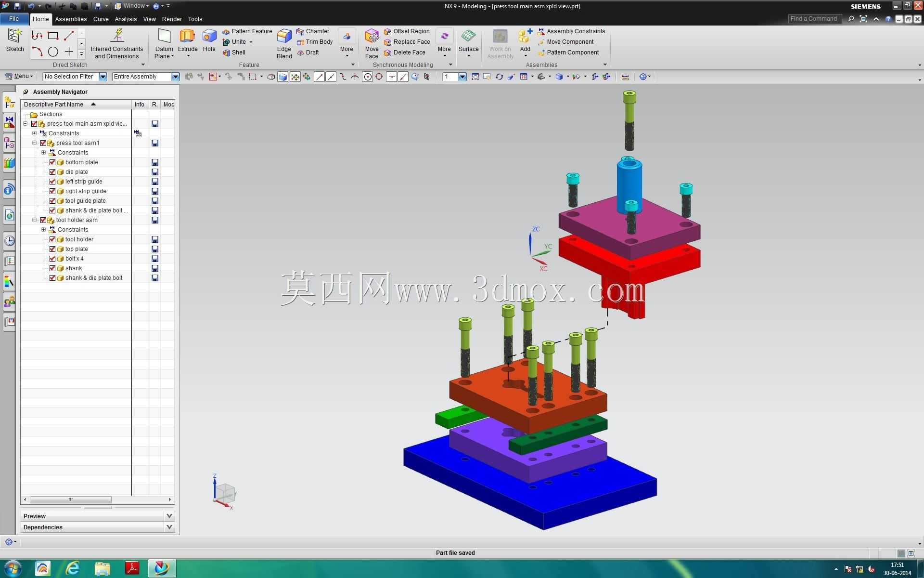This screenshot has width=924, height=578.
Task: Open the Analysis tab
Action: click(126, 19)
